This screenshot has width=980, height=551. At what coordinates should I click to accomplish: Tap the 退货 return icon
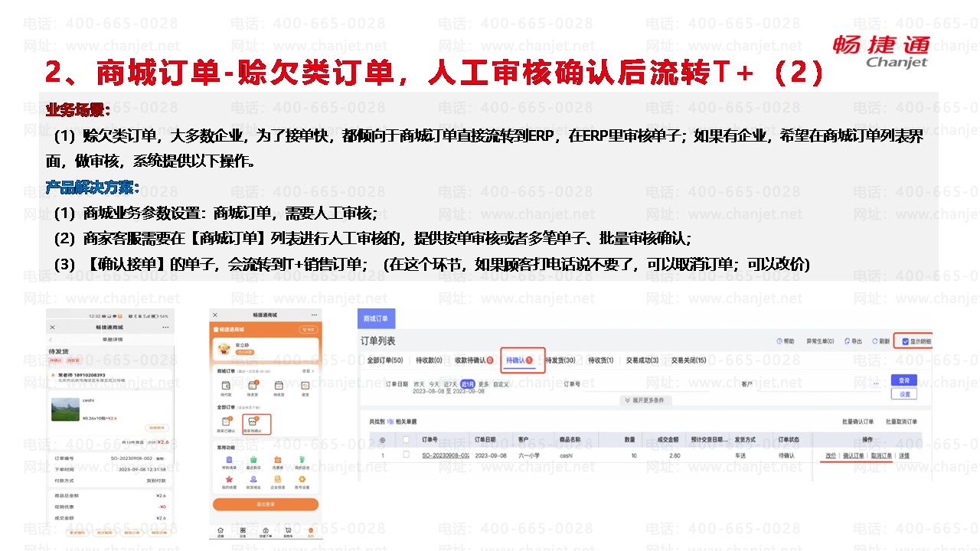[x=305, y=385]
